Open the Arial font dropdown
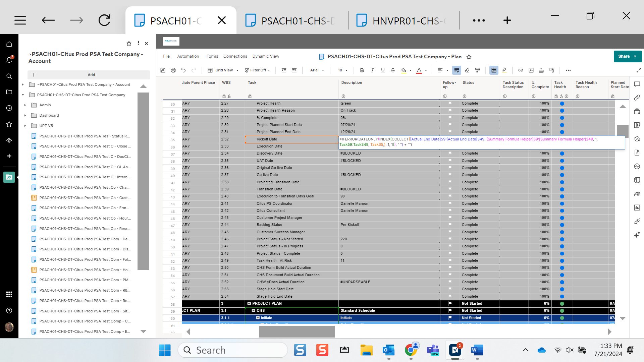The height and width of the screenshot is (362, 644). click(x=317, y=70)
